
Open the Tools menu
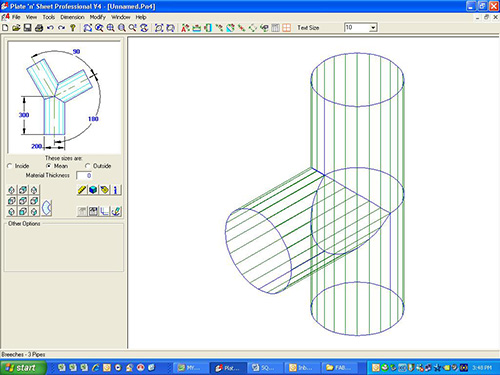coord(49,17)
